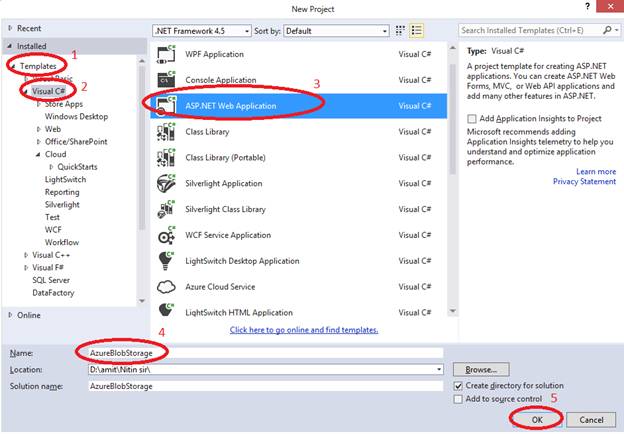
Task: Click the WPF Application template icon
Action: 166,54
